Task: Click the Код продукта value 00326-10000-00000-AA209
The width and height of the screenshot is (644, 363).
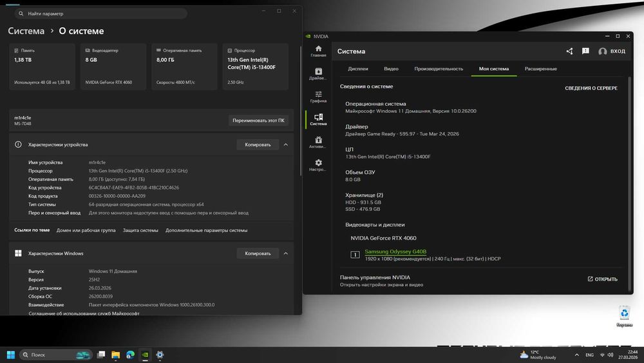Action: pos(117,196)
